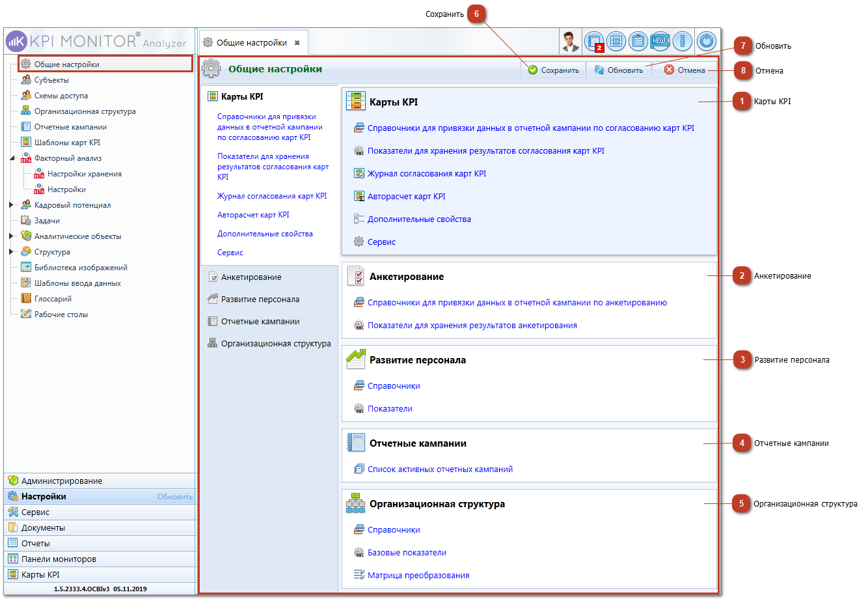Click the Обновить toolbar button
868x601 pixels.
coord(619,70)
